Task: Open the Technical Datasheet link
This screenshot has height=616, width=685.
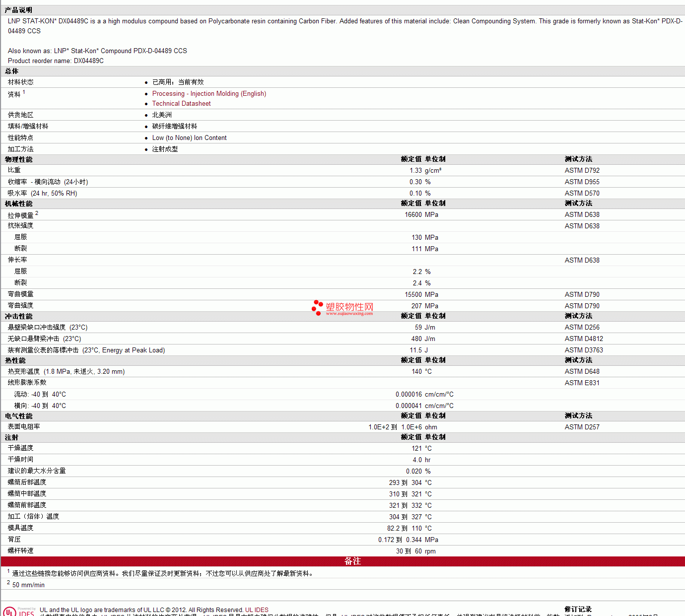Action: 181,104
